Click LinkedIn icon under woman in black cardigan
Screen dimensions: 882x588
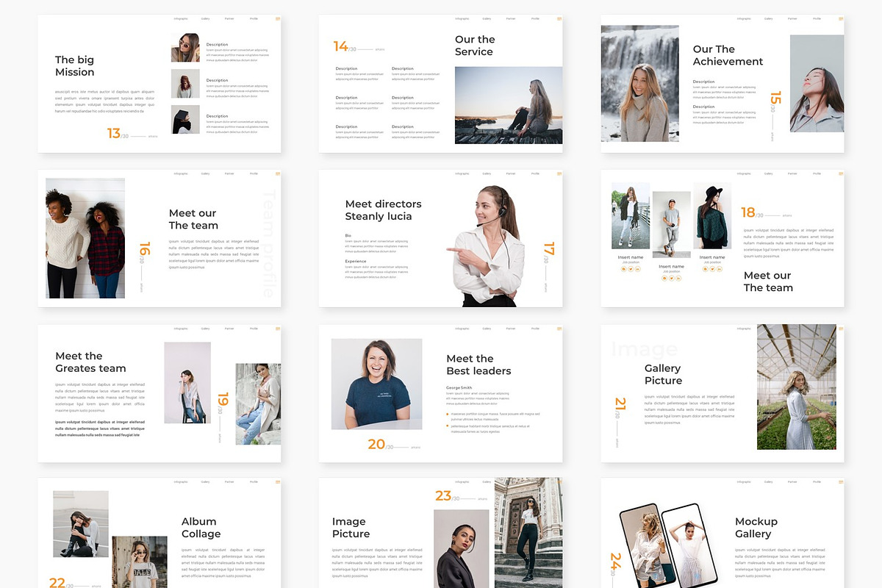coord(637,269)
